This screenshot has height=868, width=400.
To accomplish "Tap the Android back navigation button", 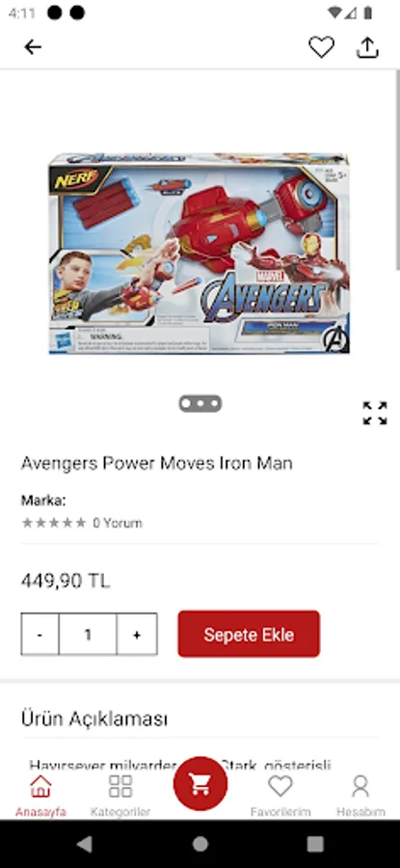I will click(x=84, y=844).
